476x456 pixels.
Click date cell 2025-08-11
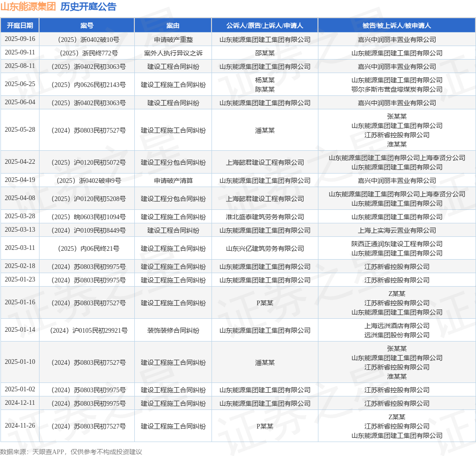[x=20, y=66]
